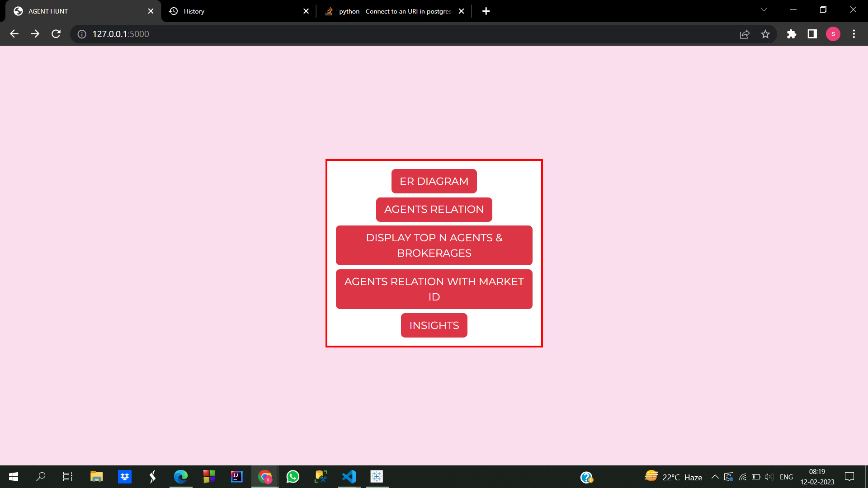Open Dropbox from the taskbar
The height and width of the screenshot is (488, 868).
[x=124, y=477]
